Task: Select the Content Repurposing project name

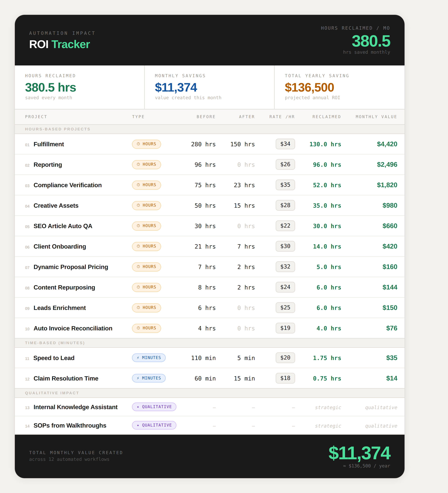Action: [x=64, y=288]
